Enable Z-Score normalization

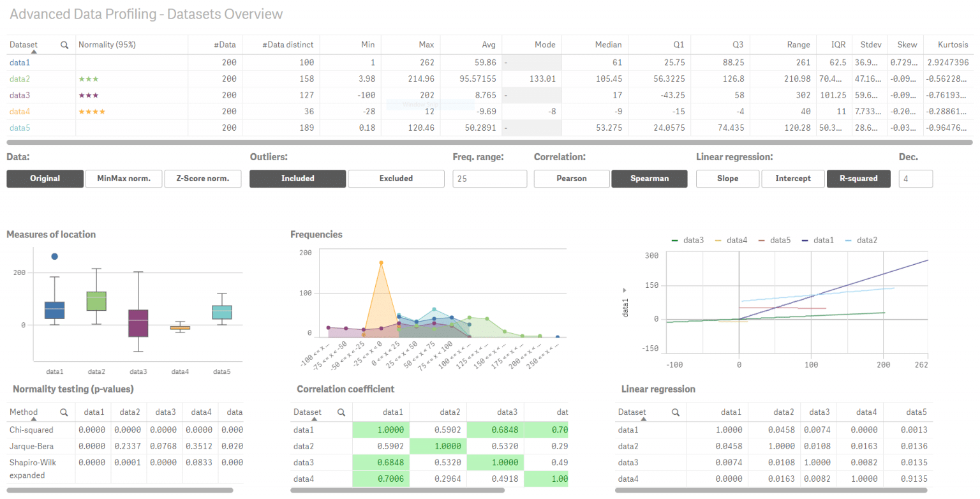pyautogui.click(x=203, y=179)
